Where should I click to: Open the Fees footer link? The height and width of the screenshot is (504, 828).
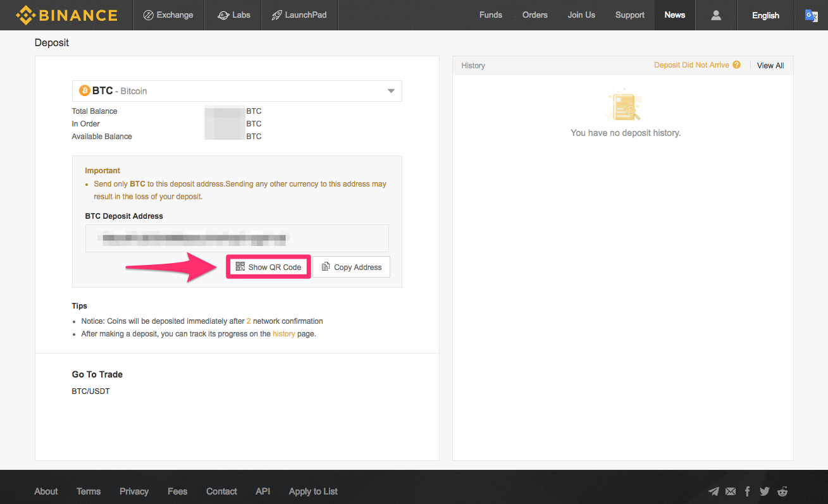pos(178,491)
